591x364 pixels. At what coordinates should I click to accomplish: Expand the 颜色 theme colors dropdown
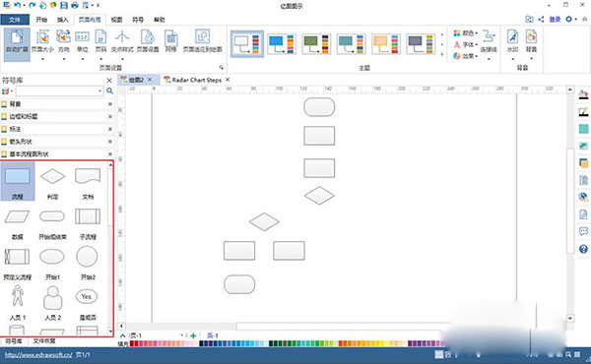click(x=465, y=33)
